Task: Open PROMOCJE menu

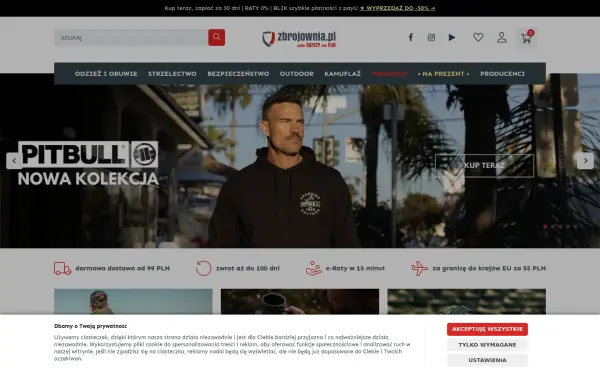Action: [389, 73]
